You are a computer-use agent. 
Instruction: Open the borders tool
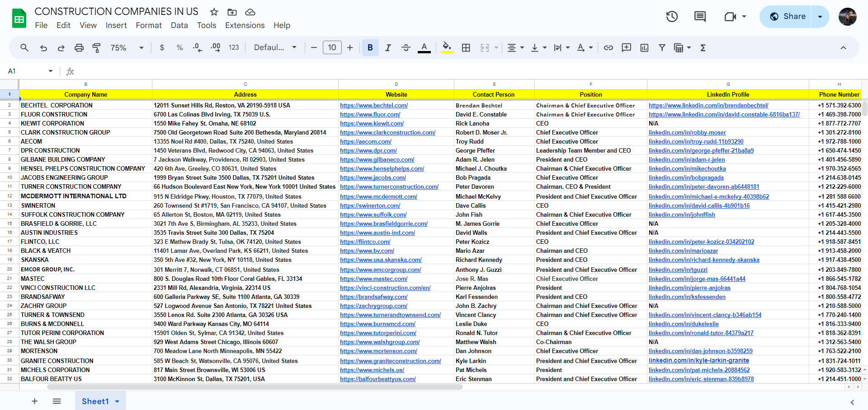(466, 48)
